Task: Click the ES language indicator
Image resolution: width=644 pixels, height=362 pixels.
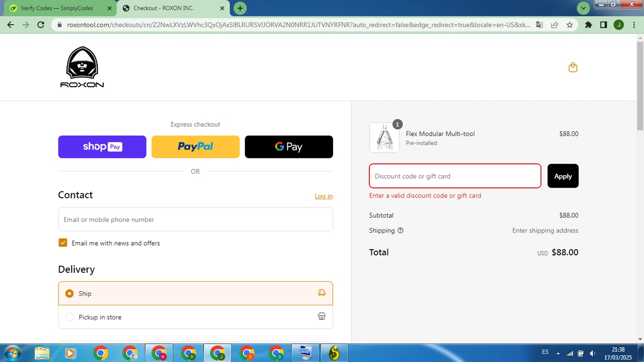Action: tap(545, 352)
